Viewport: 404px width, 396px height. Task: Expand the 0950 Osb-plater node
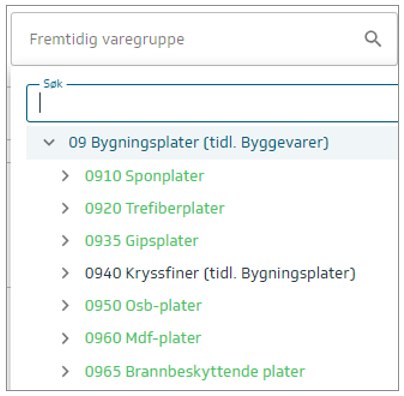[65, 305]
